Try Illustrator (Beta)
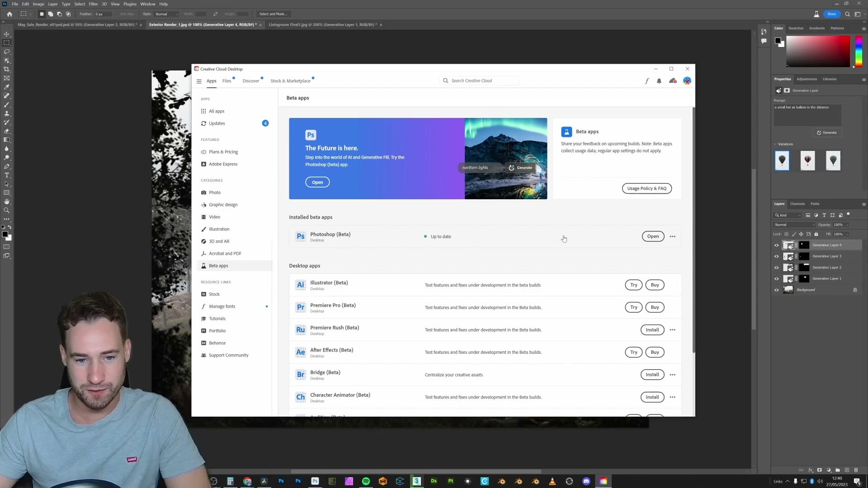 633,285
